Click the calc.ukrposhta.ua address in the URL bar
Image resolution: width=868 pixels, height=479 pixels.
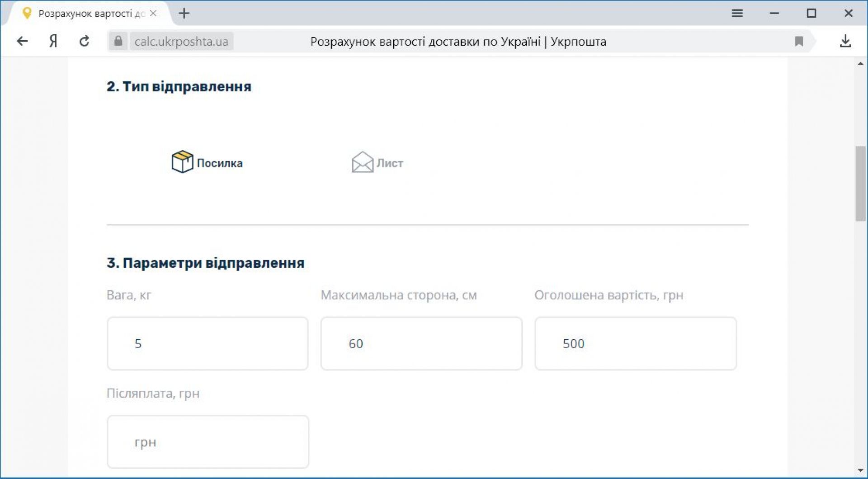tap(181, 41)
